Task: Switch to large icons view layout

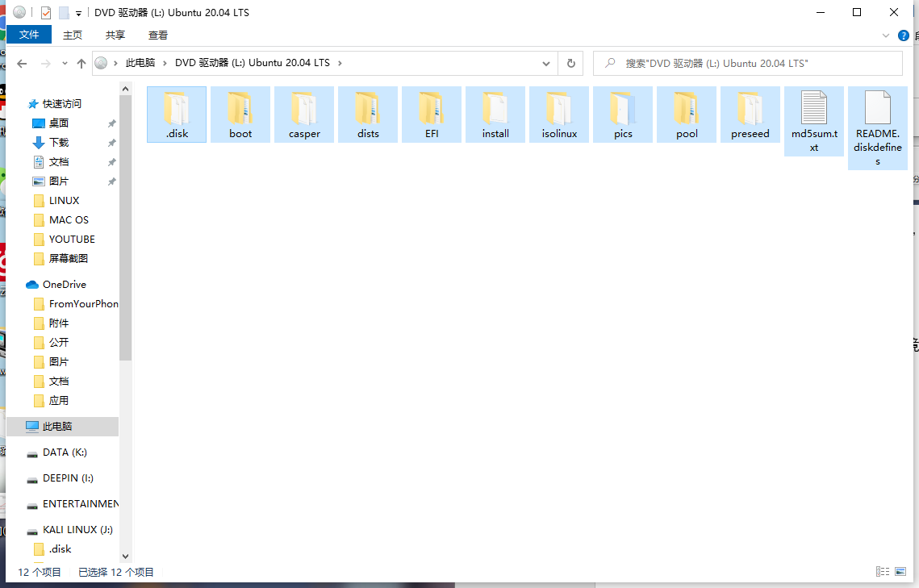Action: pyautogui.click(x=900, y=572)
